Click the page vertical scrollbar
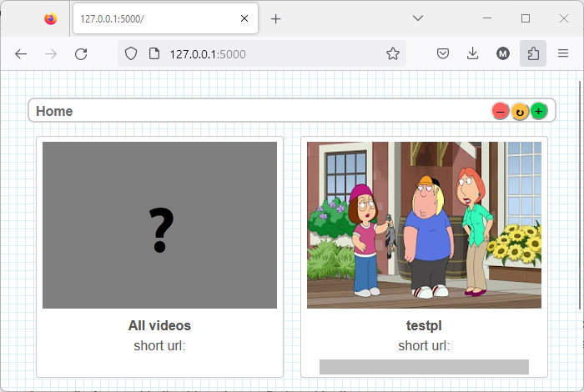584x392 pixels. pos(580,194)
